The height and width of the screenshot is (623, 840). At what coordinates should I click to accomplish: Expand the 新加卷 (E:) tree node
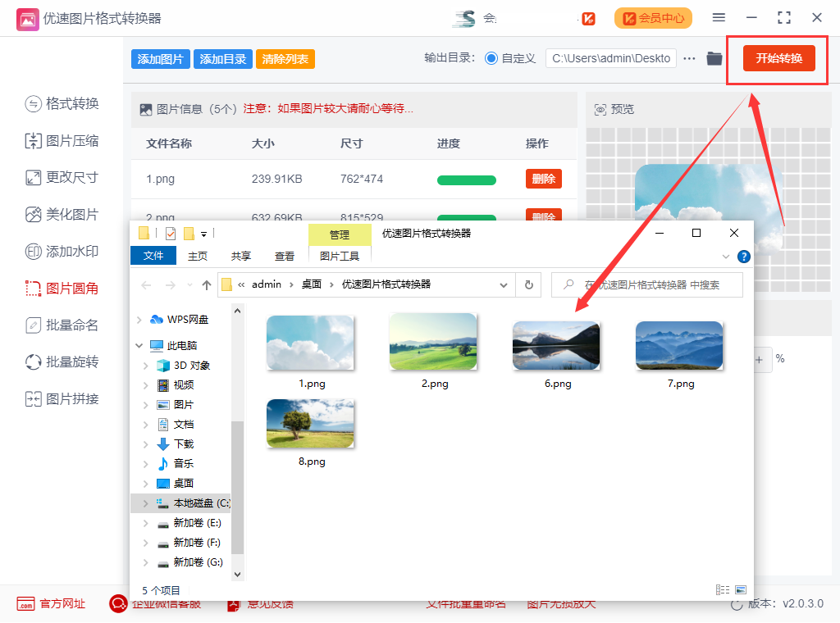pyautogui.click(x=146, y=523)
